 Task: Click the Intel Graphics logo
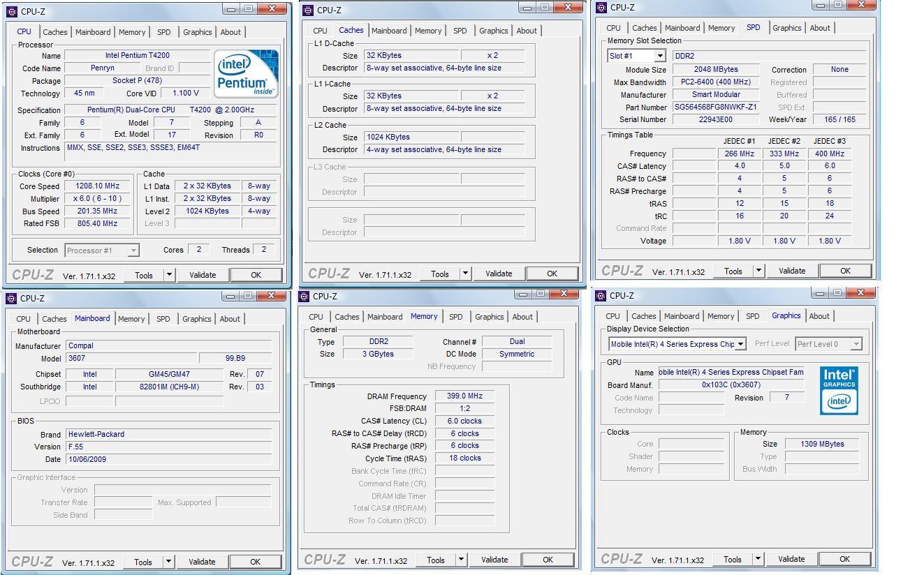pyautogui.click(x=839, y=391)
